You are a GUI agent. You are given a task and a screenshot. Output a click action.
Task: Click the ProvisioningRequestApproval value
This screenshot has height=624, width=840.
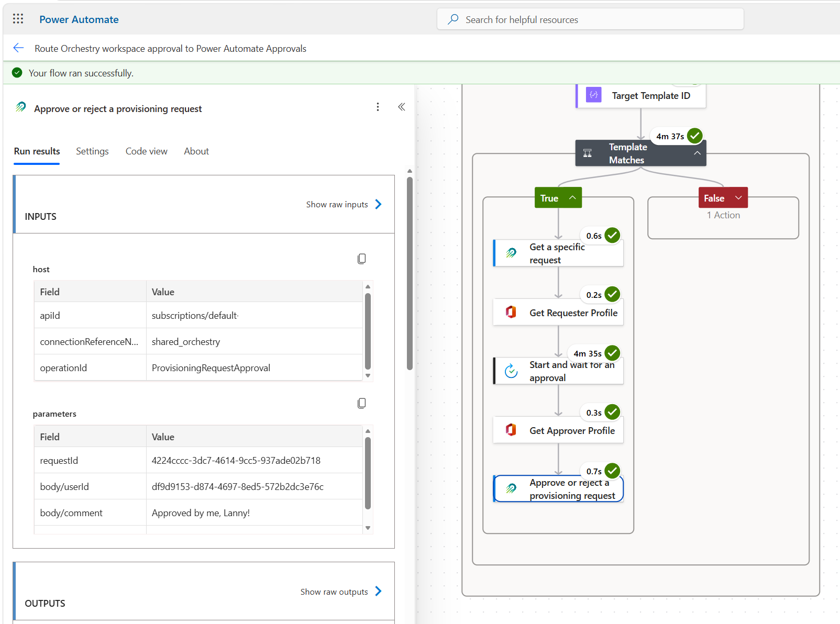pyautogui.click(x=211, y=368)
